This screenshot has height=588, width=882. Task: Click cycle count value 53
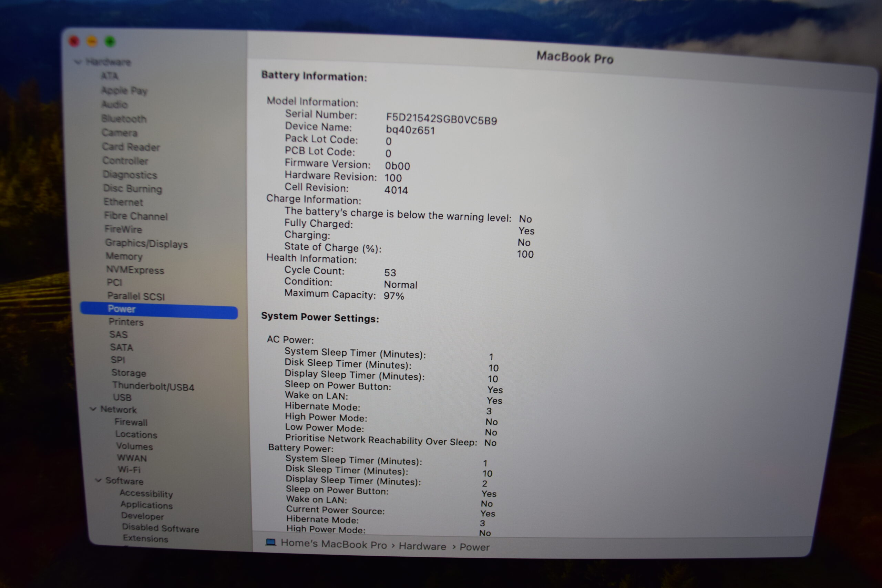(390, 272)
